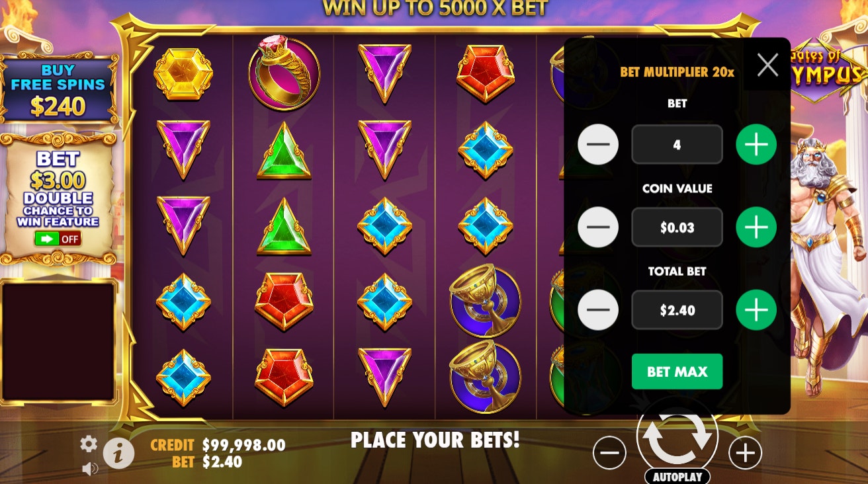Mute the sound with the speaker icon
This screenshot has height=484, width=868.
point(90,469)
